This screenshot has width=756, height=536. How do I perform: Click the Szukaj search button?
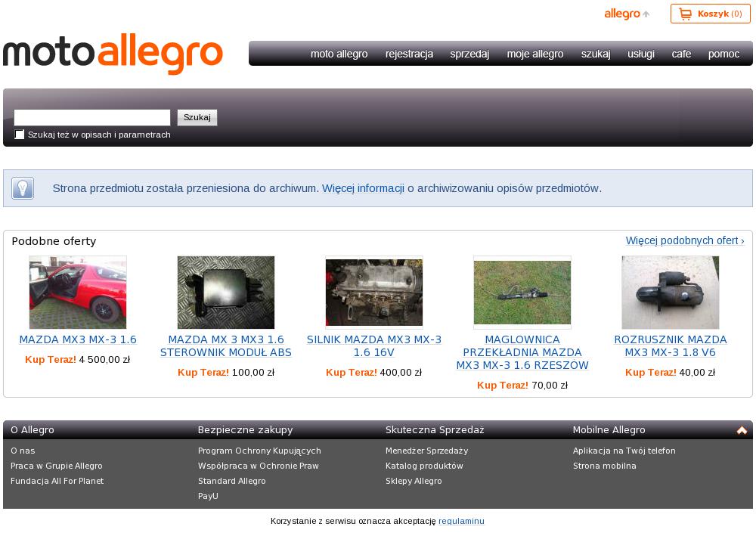(x=197, y=118)
